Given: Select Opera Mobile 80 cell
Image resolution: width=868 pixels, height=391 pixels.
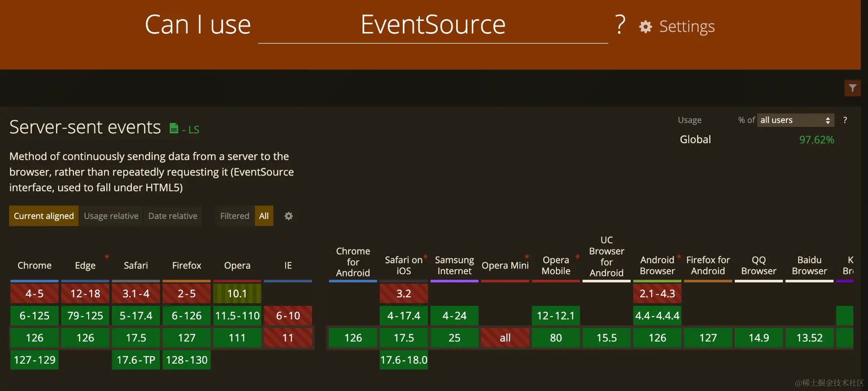Looking at the screenshot, I should coord(556,338).
